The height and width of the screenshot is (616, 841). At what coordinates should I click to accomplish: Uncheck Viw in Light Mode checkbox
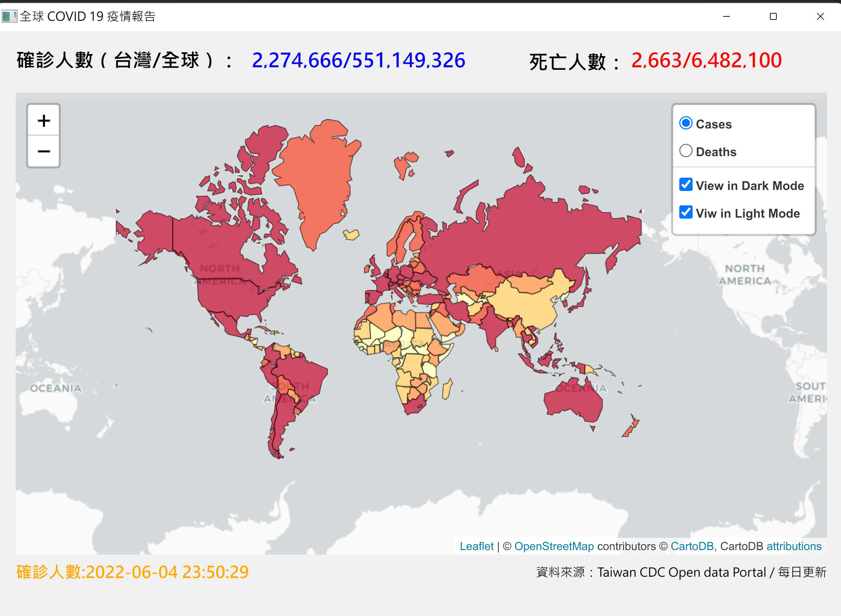685,213
